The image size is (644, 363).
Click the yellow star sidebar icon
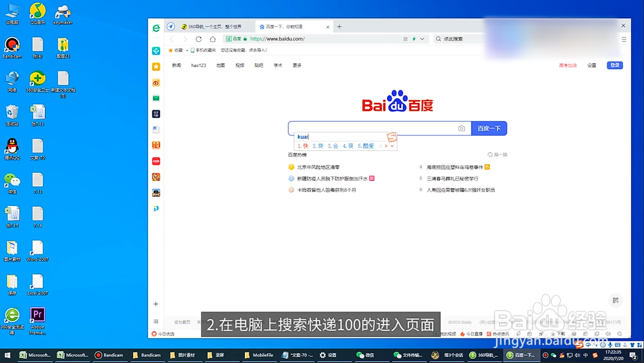156,67
